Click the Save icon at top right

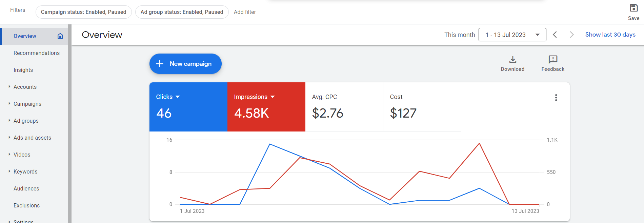click(x=633, y=8)
